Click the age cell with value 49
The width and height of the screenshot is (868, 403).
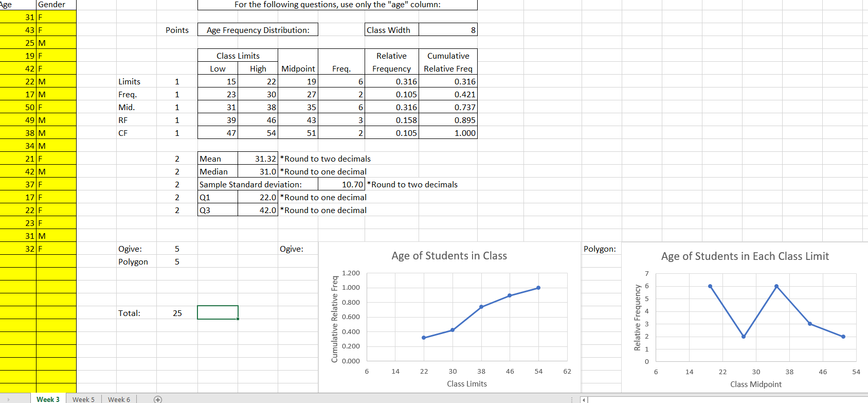point(18,120)
